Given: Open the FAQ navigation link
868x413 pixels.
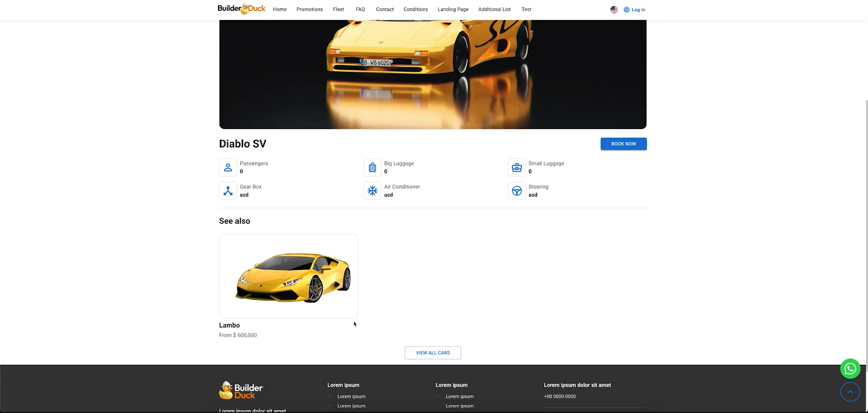Looking at the screenshot, I should [360, 9].
